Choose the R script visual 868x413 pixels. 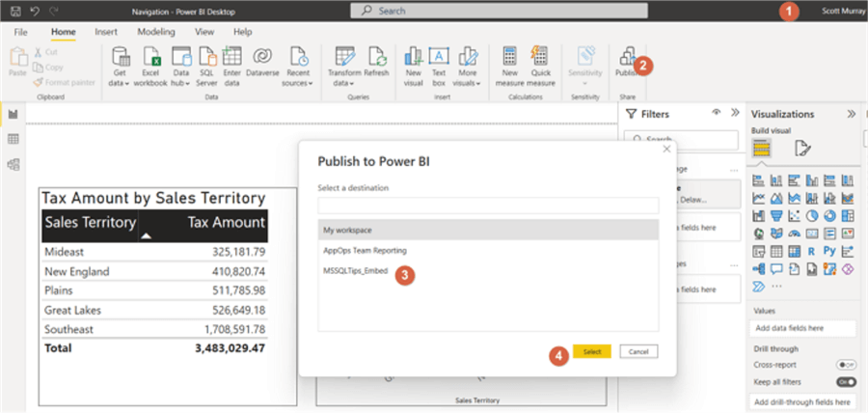click(x=812, y=251)
